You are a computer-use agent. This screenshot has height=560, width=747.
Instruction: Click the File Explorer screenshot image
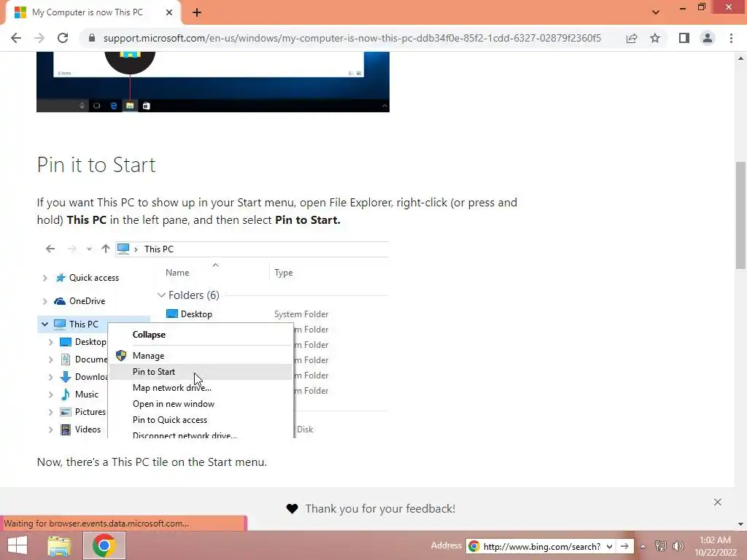[x=213, y=338]
